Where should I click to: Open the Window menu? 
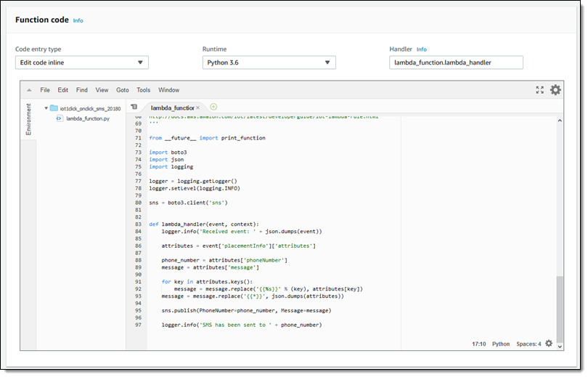coord(168,90)
